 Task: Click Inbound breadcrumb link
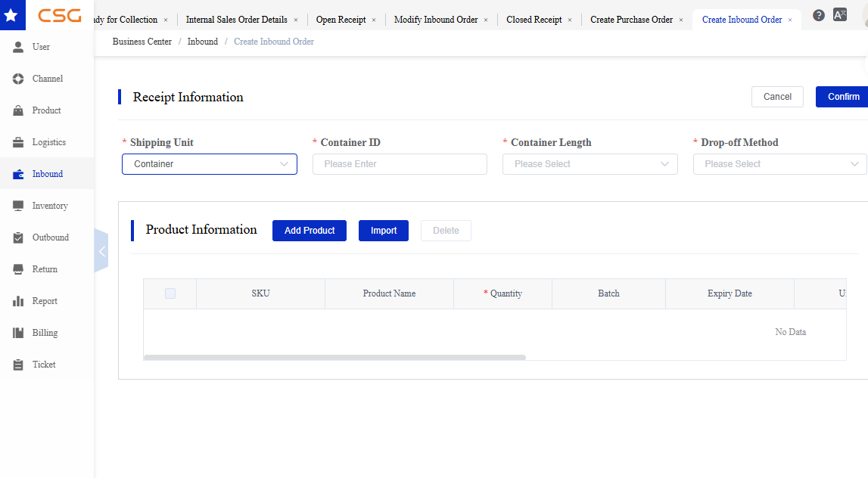click(203, 42)
